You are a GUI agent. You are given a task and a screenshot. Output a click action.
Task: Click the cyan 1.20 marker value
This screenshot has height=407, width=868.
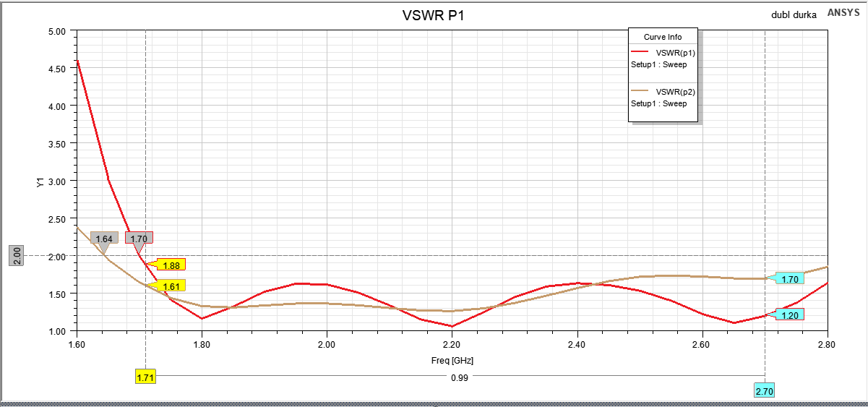tap(790, 314)
